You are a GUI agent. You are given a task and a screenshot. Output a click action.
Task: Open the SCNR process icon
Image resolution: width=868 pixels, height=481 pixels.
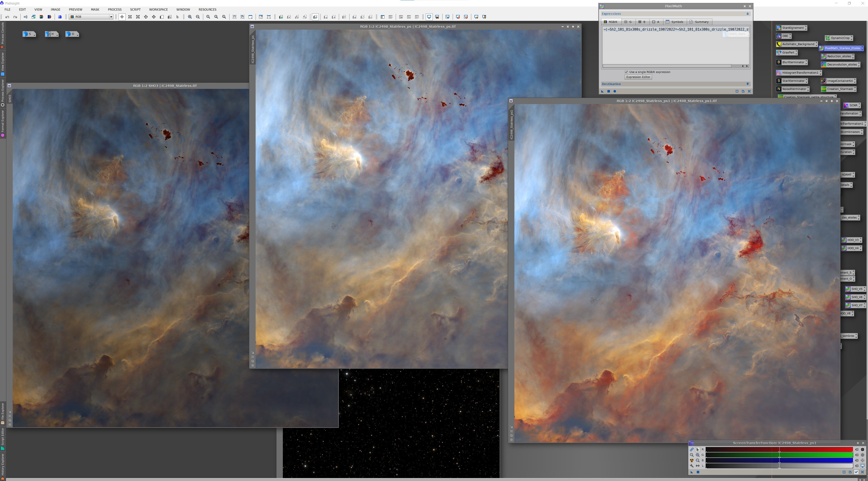click(852, 105)
